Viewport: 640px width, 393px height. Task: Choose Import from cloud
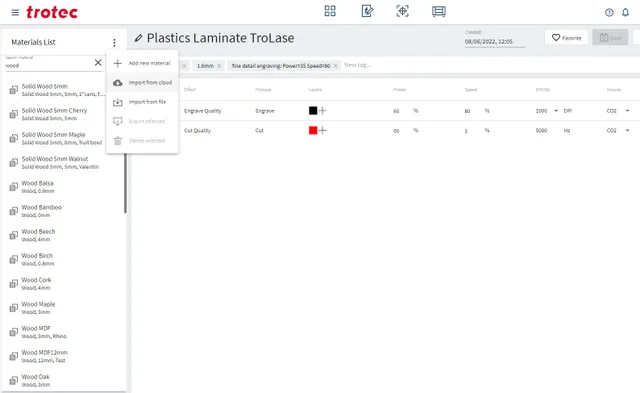142,82
